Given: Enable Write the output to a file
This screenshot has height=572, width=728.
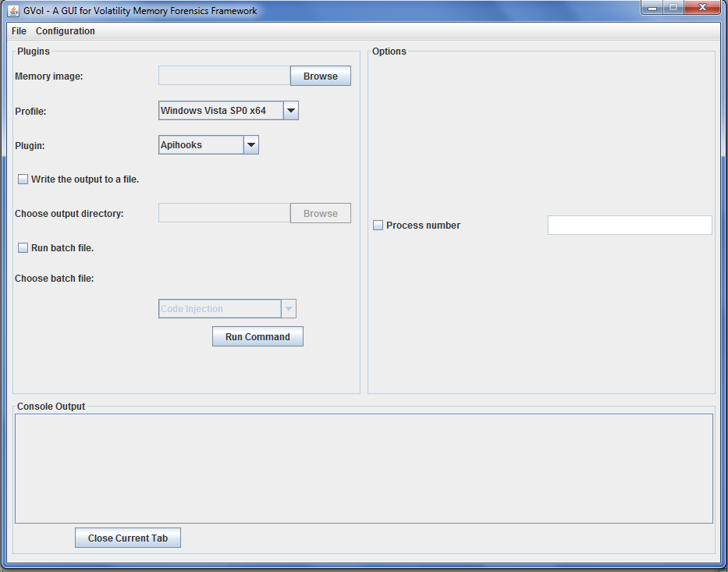Looking at the screenshot, I should [23, 179].
